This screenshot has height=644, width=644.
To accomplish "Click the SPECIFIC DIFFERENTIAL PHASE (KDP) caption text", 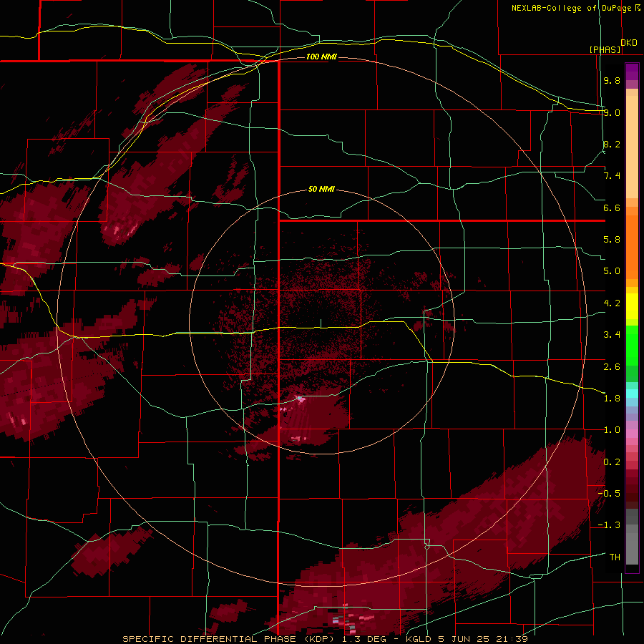I will pos(229,639).
